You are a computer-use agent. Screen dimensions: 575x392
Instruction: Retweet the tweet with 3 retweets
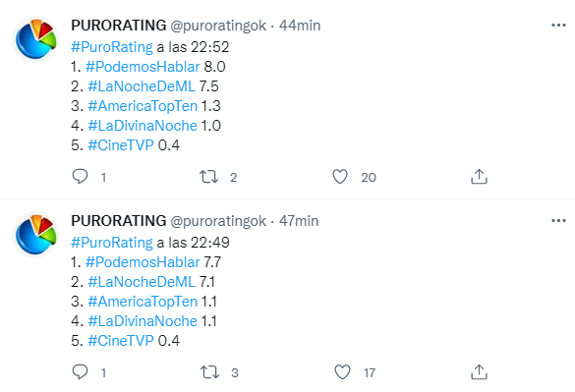coord(209,372)
